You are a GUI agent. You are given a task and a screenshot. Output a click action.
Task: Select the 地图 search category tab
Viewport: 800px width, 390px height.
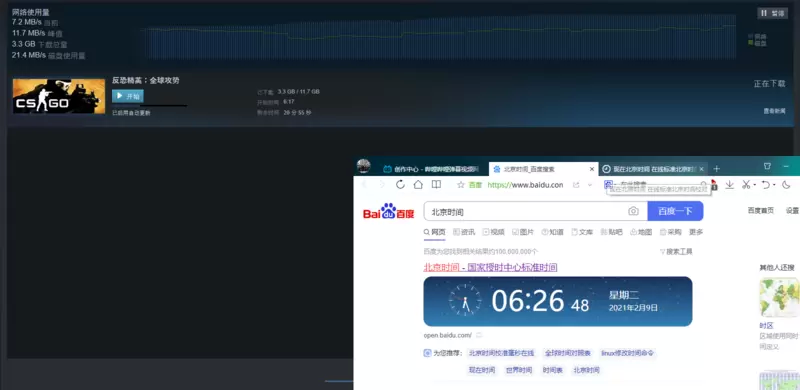pyautogui.click(x=641, y=232)
